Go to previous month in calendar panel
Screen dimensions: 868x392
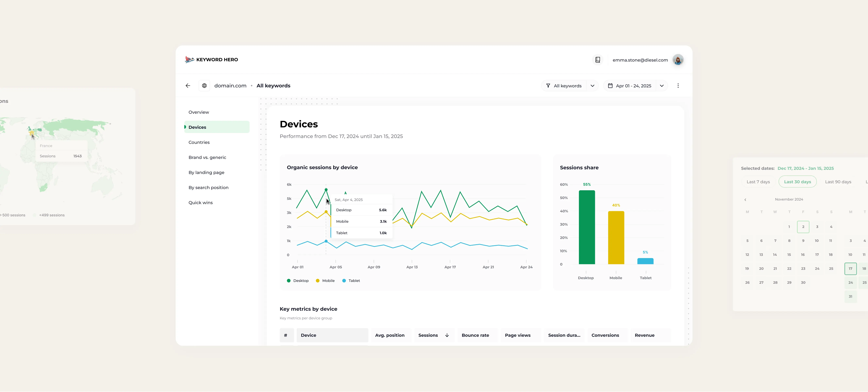[745, 200]
